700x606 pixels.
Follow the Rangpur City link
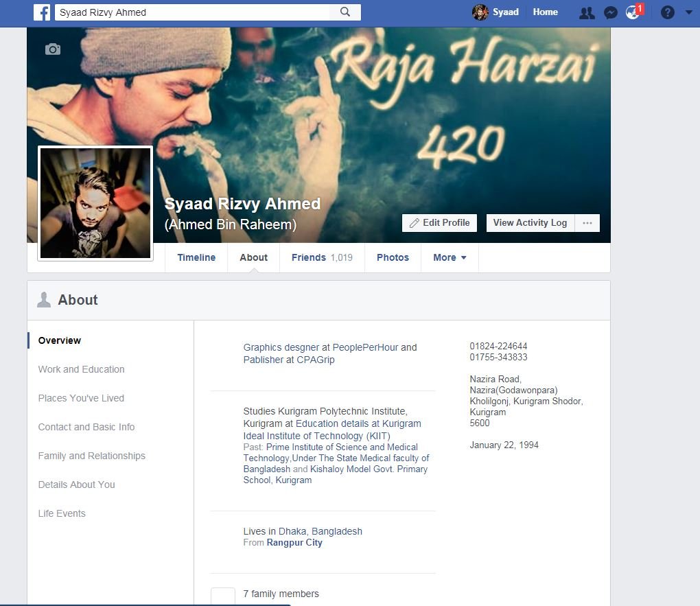(x=294, y=542)
